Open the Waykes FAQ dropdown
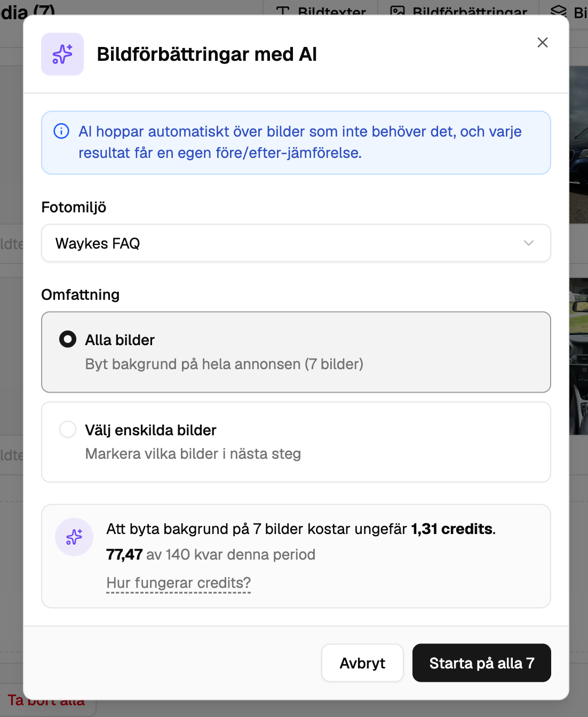The width and height of the screenshot is (588, 717). [x=296, y=243]
